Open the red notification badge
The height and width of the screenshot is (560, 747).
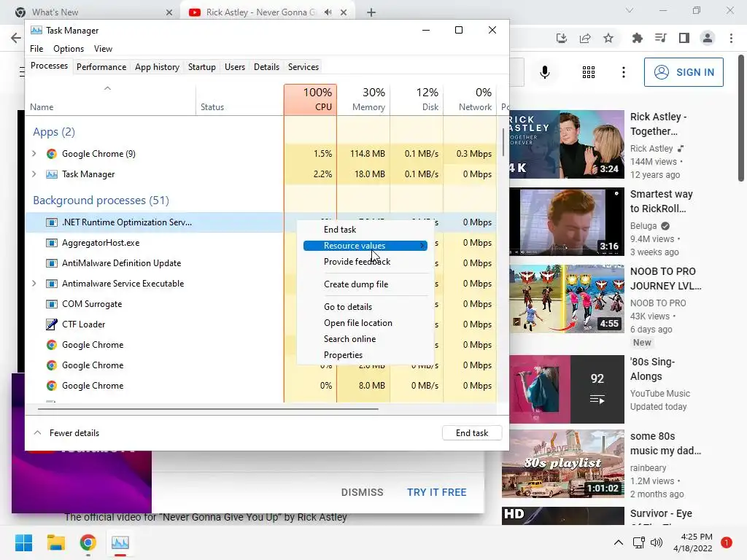[x=726, y=542]
